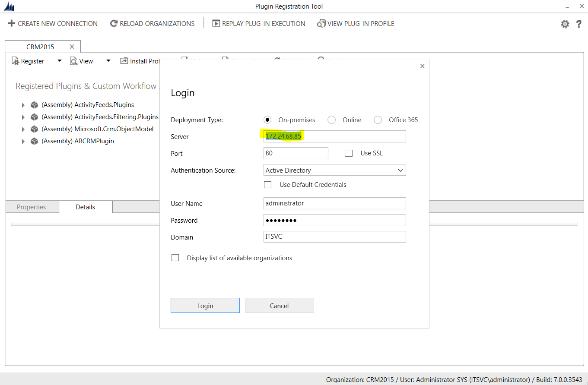Click the Replay Plug-in Execution icon
This screenshot has width=588, height=385.
pos(216,23)
